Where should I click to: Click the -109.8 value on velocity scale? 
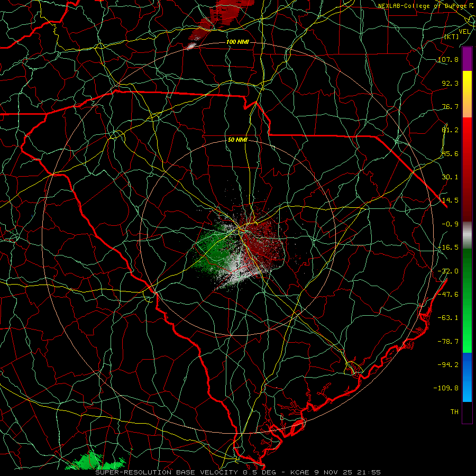coord(446,388)
